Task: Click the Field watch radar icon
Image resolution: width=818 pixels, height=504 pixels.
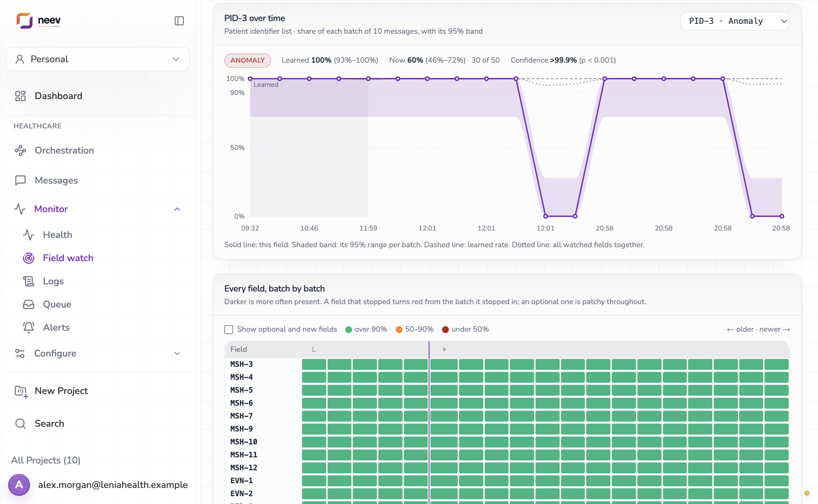Action: point(29,258)
